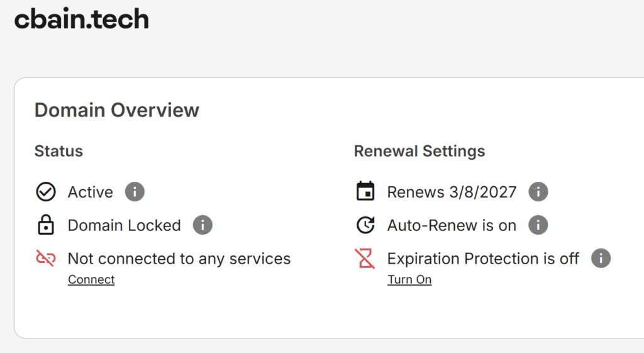This screenshot has width=644, height=353.
Task: Click info icon next to Auto-Renew is on
Action: click(x=538, y=225)
